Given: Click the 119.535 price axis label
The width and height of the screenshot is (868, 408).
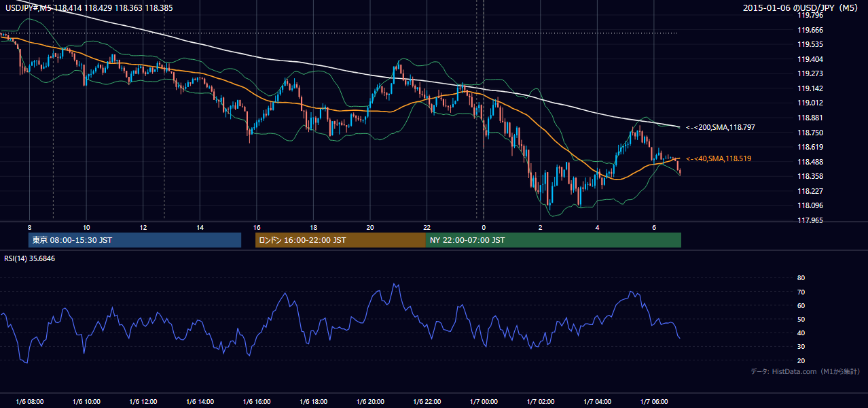Looking at the screenshot, I should pyautogui.click(x=809, y=44).
